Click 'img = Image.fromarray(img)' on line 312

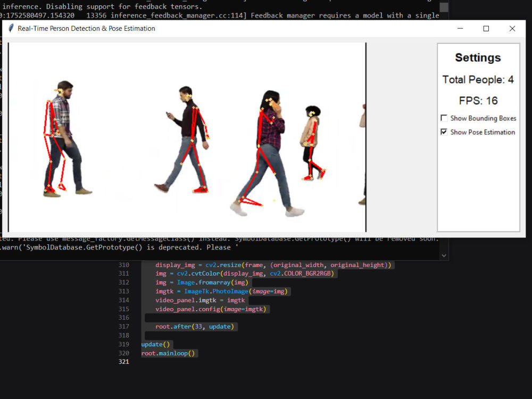point(202,282)
